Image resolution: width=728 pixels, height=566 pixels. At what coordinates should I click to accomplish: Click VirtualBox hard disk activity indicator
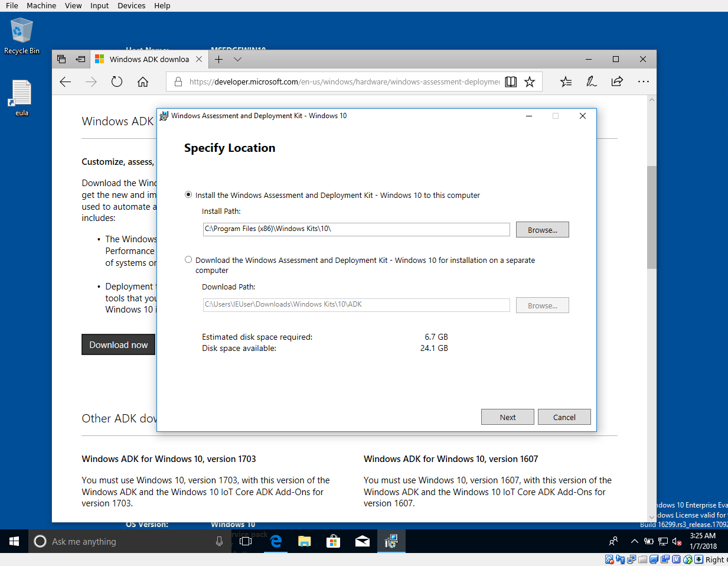609,560
